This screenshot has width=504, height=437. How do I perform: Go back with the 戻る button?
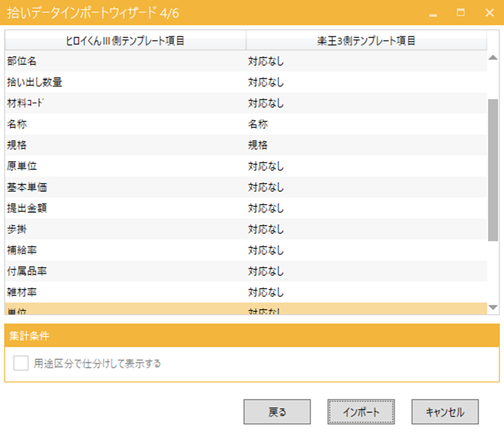[x=277, y=412]
